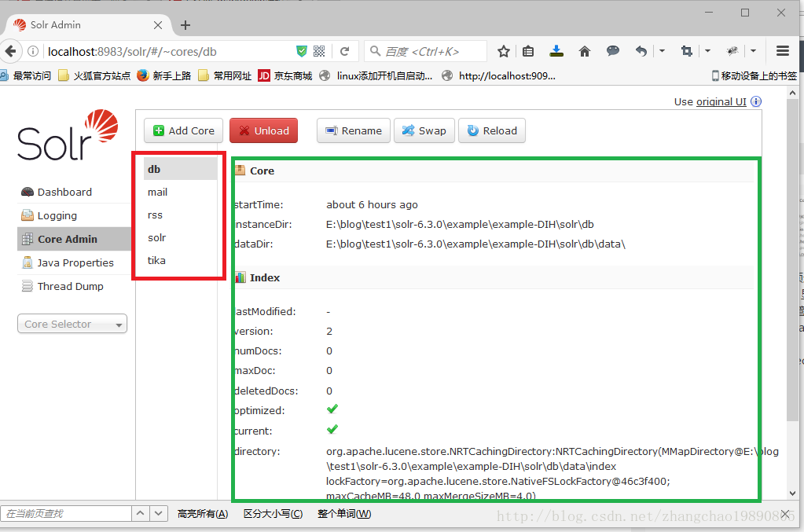Reload the page with the refresh icon
804x532 pixels.
pyautogui.click(x=344, y=51)
